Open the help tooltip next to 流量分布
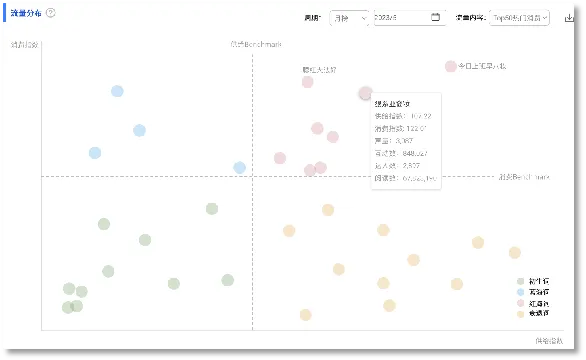This screenshot has width=586, height=360. (x=50, y=13)
